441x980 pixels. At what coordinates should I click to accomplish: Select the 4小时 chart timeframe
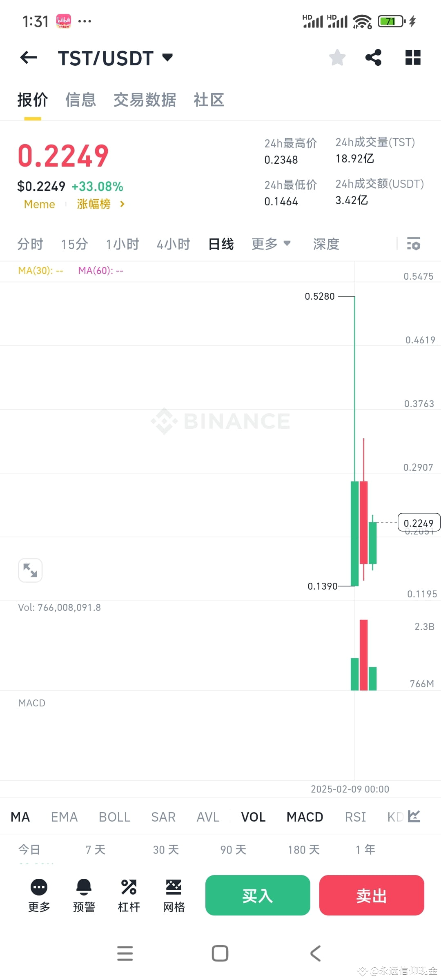173,243
